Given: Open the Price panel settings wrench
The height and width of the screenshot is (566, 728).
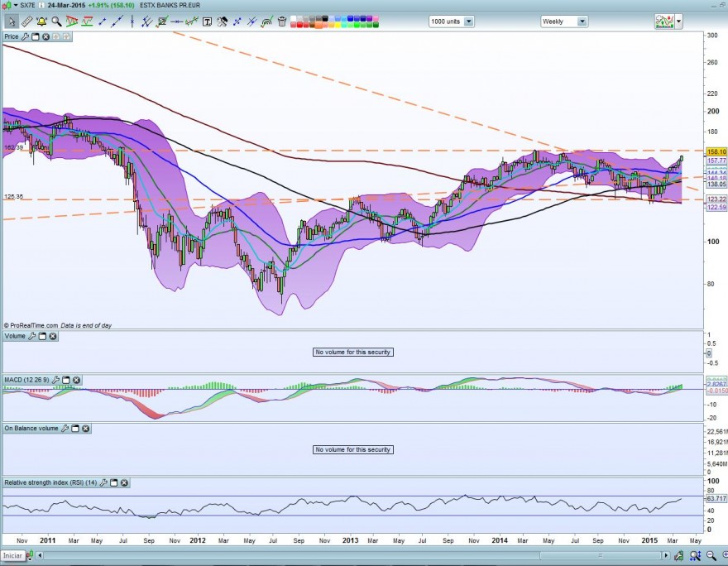Looking at the screenshot, I should [25, 36].
